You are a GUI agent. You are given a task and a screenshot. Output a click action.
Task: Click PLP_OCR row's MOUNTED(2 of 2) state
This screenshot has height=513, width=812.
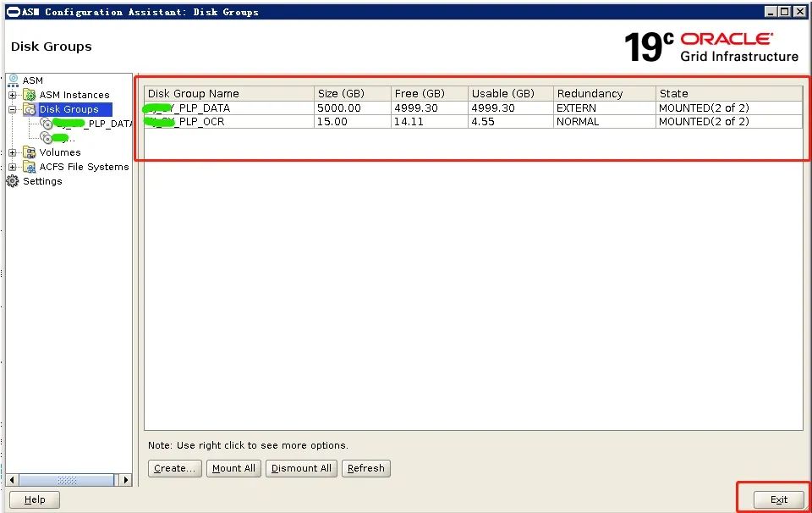tap(729, 122)
